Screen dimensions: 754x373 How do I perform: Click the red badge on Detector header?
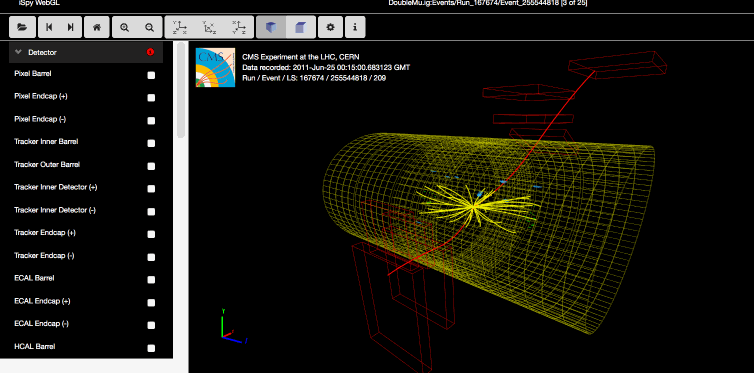pos(150,52)
